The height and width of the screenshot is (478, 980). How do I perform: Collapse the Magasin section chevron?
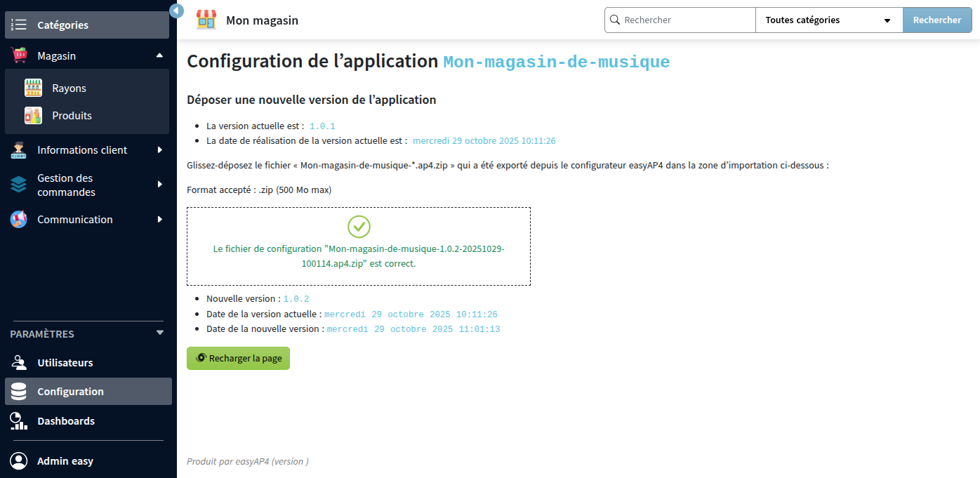pos(160,55)
